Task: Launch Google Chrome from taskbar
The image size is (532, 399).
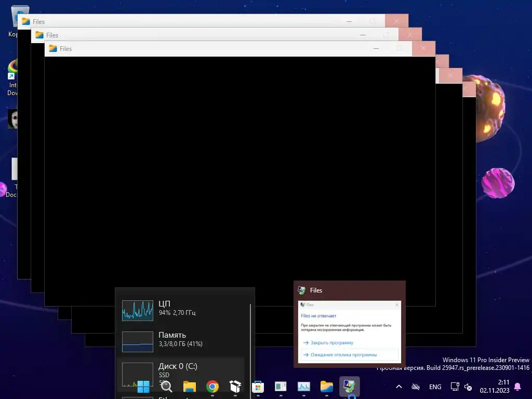Action: 212,387
